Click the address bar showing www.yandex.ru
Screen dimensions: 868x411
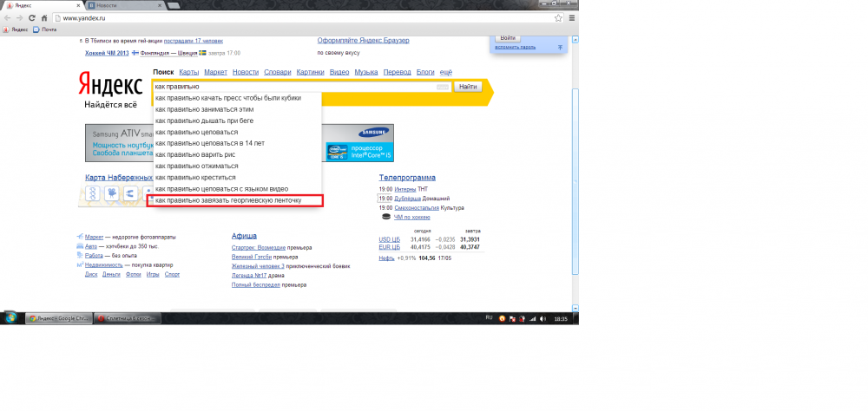[307, 17]
